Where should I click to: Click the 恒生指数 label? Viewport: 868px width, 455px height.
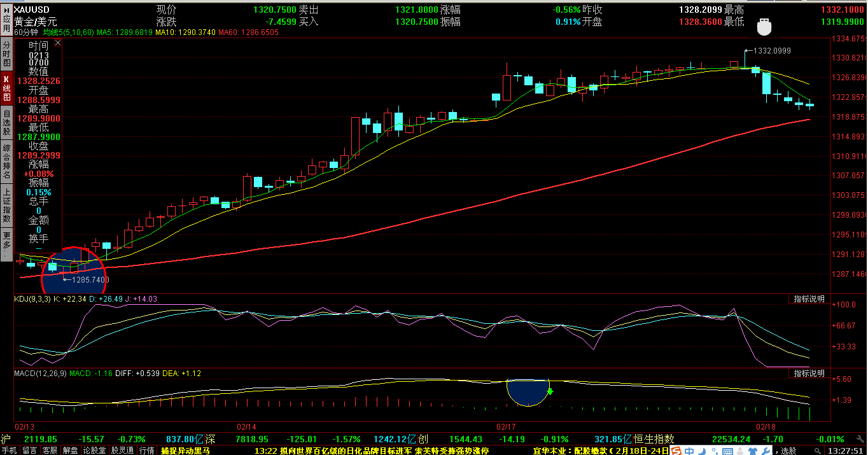tap(654, 439)
